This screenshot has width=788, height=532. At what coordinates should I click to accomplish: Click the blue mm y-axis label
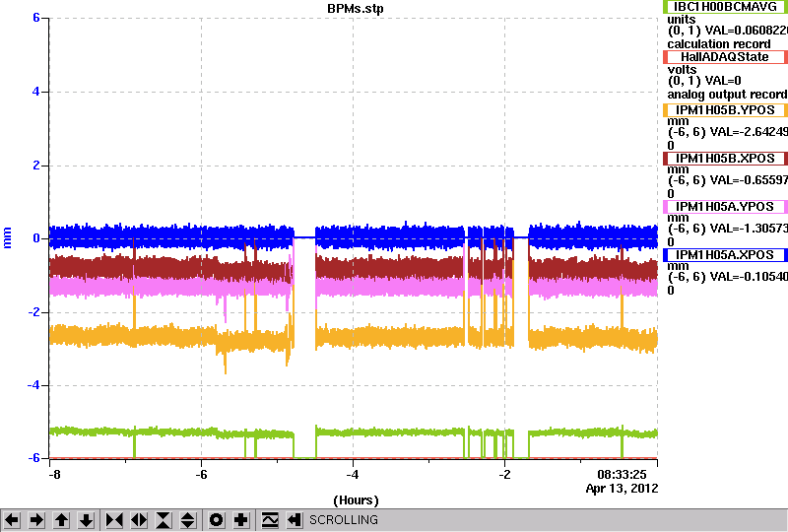click(7, 237)
